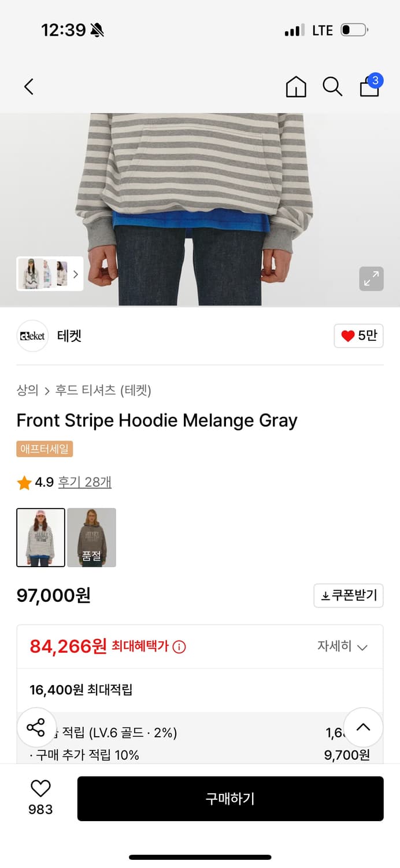Open the 후기 28개 reviews link
400x868 pixels.
[x=85, y=482]
